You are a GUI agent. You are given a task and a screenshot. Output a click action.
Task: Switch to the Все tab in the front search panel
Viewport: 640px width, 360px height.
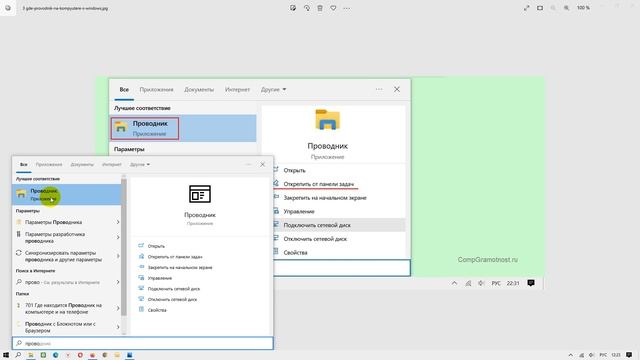click(x=24, y=164)
